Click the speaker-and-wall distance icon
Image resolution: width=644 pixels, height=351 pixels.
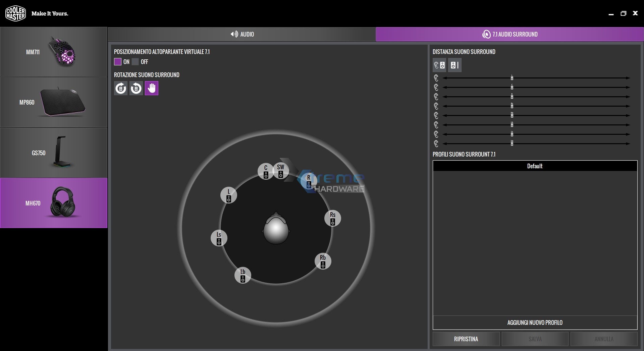click(x=455, y=65)
